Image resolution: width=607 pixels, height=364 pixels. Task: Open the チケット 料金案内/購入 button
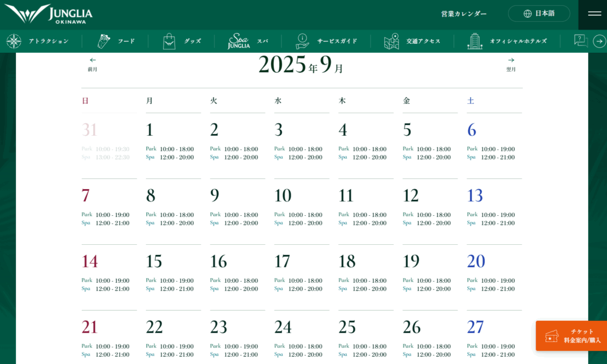pos(571,336)
